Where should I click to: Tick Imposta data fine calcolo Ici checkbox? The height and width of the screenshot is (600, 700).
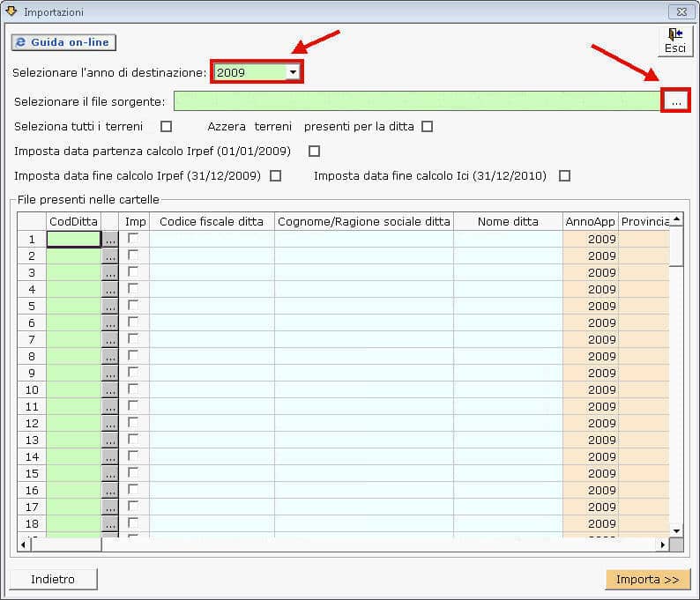point(564,175)
